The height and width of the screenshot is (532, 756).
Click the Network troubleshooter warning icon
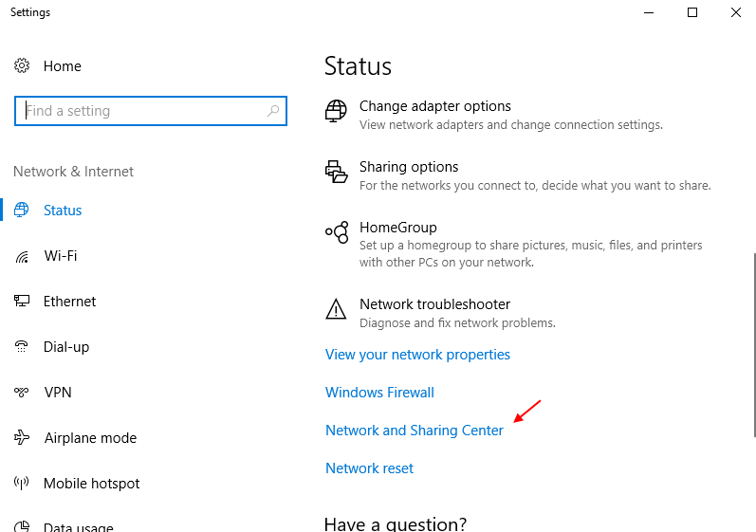click(336, 309)
